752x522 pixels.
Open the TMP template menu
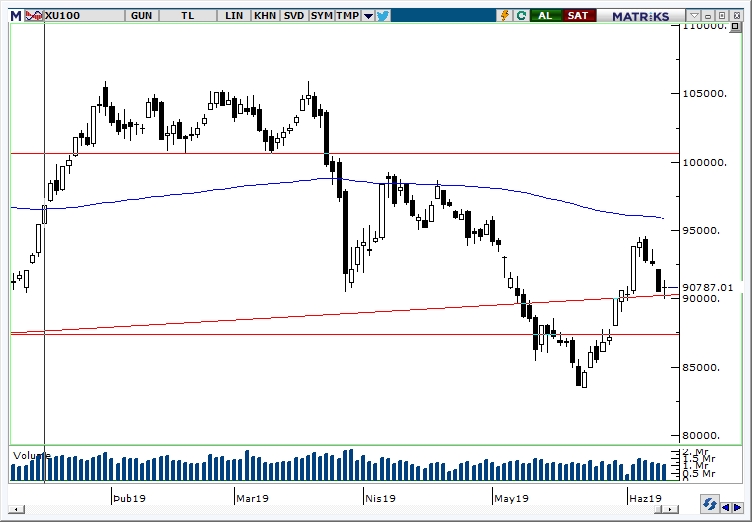[x=348, y=15]
